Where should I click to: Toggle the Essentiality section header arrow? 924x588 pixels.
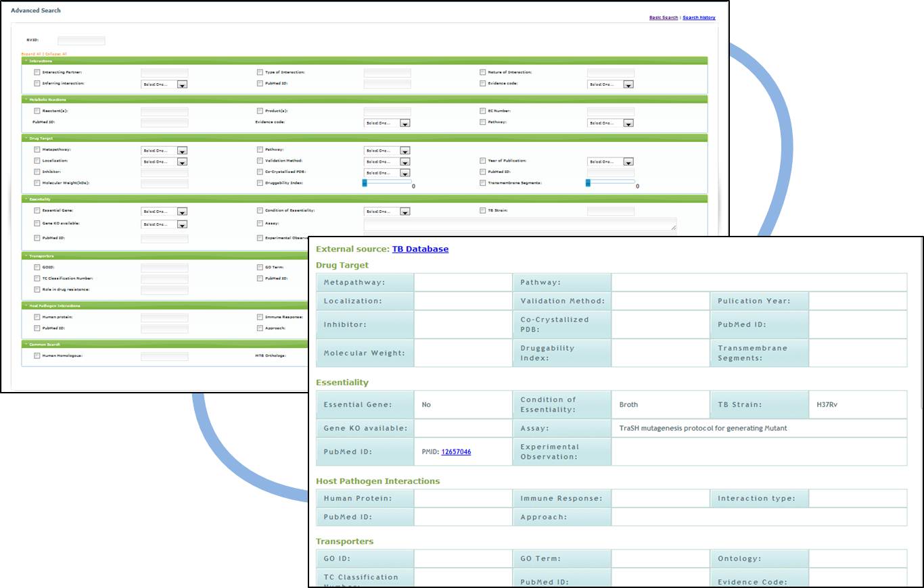point(25,199)
